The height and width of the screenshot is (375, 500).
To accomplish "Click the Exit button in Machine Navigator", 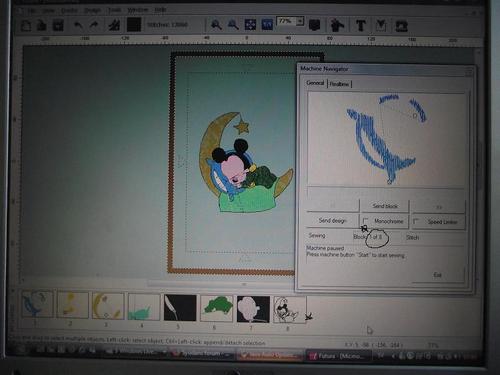I will click(x=438, y=275).
